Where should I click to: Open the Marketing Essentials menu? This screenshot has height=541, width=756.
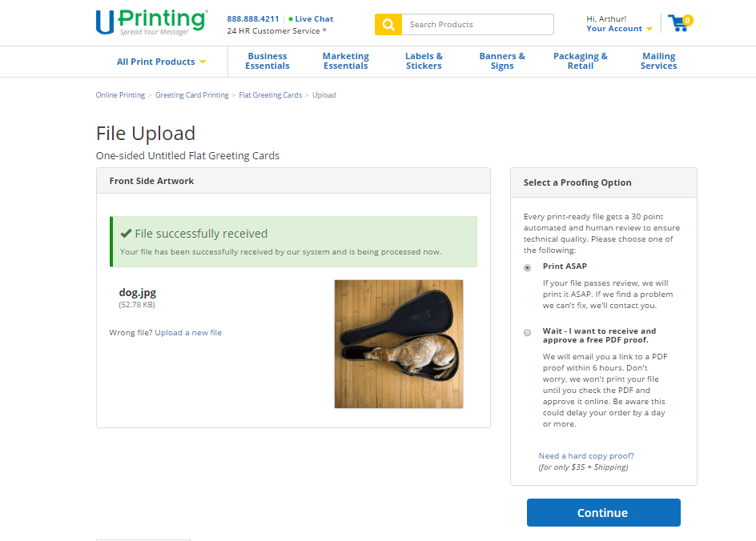click(x=346, y=61)
